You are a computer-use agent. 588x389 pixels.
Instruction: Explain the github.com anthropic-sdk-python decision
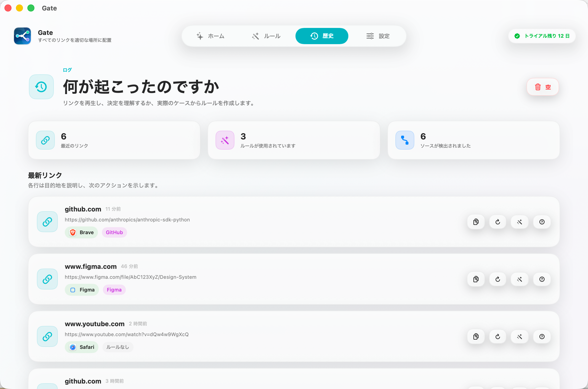pos(542,222)
